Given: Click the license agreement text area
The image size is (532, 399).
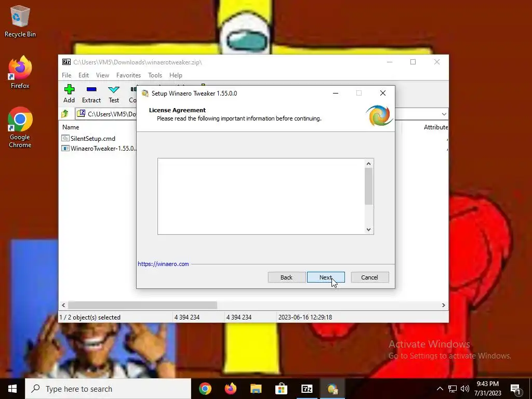Looking at the screenshot, I should (261, 196).
